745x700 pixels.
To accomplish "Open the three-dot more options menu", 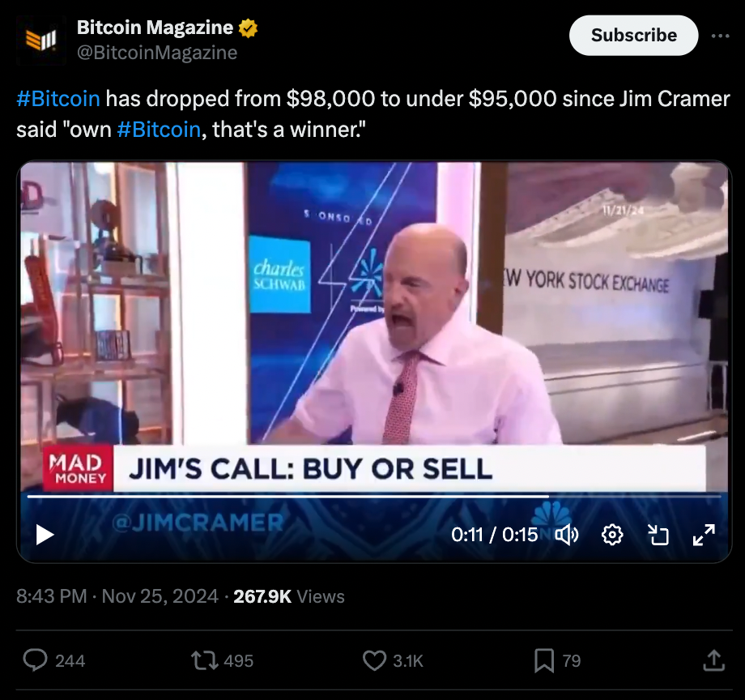I will (x=720, y=36).
